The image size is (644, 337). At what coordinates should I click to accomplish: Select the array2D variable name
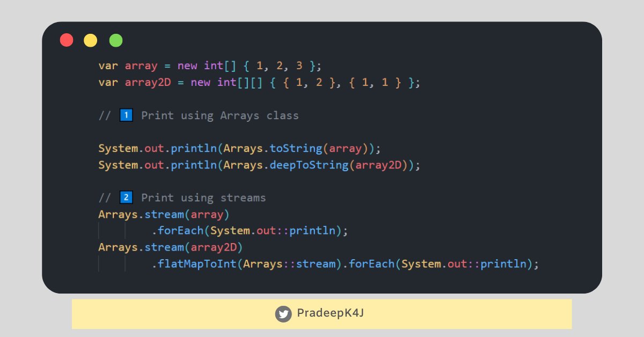coord(148,82)
